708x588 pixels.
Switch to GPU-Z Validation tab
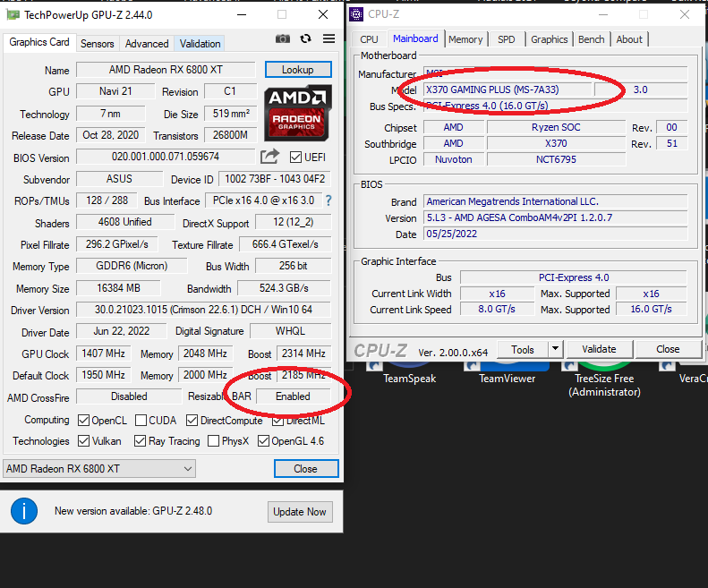click(x=200, y=44)
